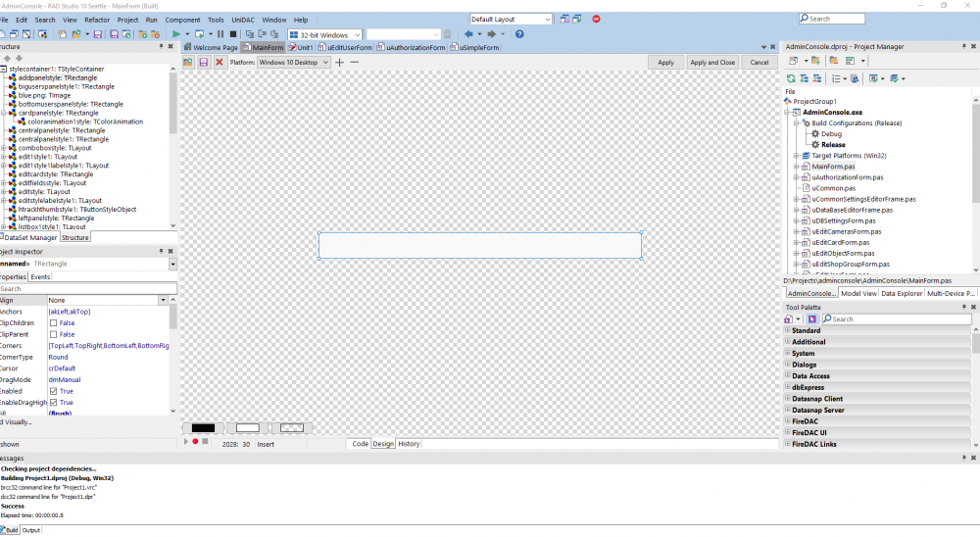980x537 pixels.
Task: Click Add File to Project icon
Action: (142, 34)
